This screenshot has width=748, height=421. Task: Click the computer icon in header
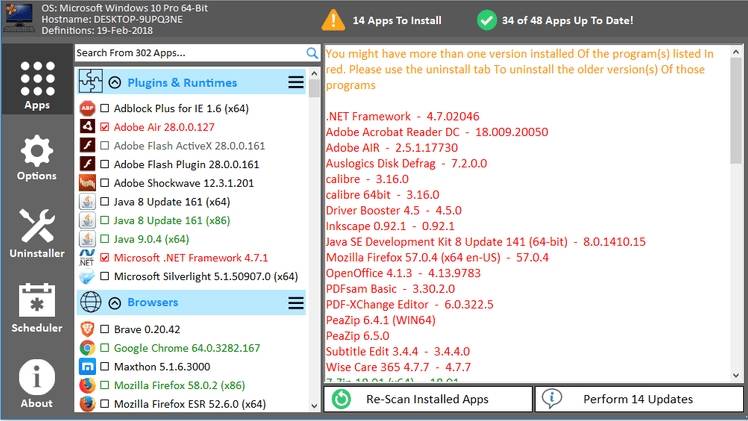coord(19,18)
